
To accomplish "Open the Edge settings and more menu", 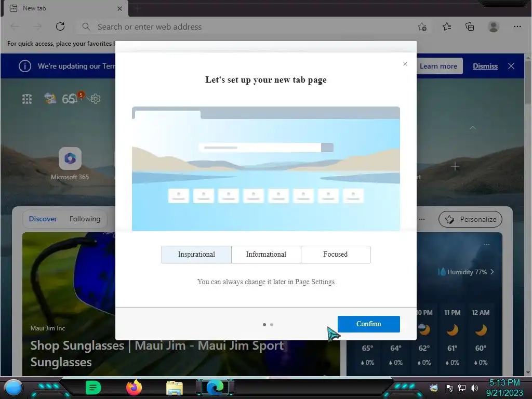I will click(517, 26).
